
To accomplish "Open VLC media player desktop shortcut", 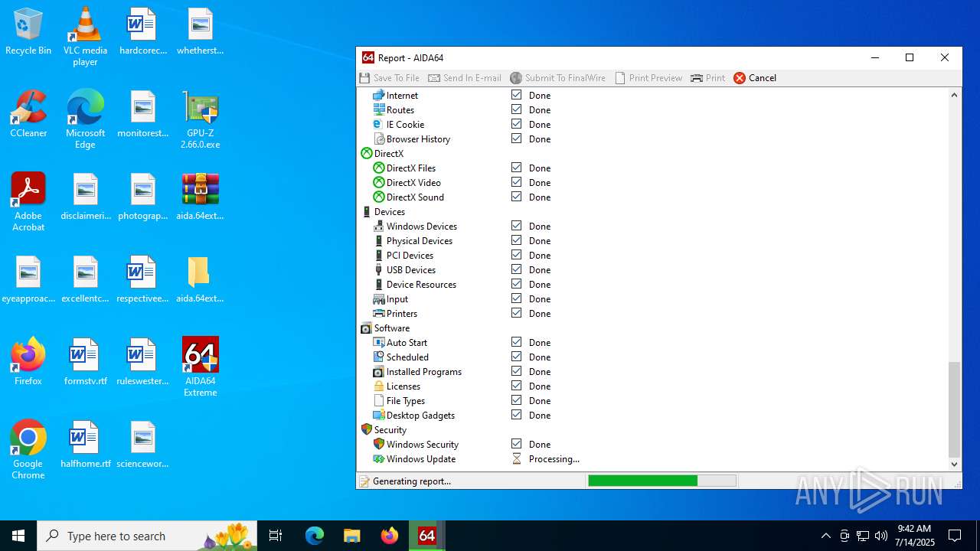I will 85,37.
